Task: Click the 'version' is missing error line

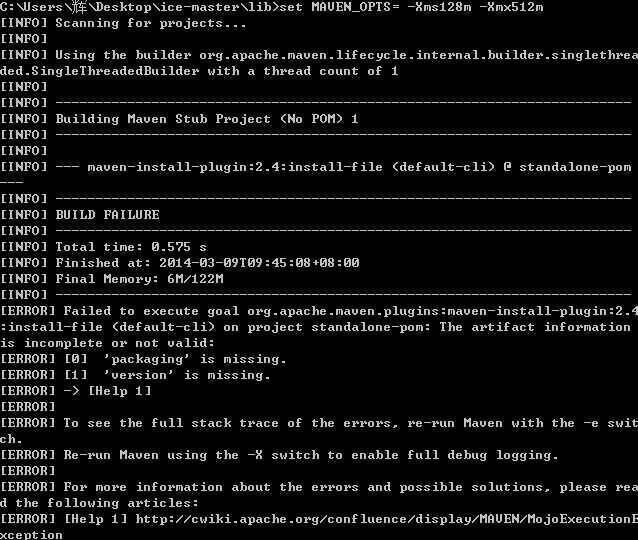Action: tap(135, 375)
